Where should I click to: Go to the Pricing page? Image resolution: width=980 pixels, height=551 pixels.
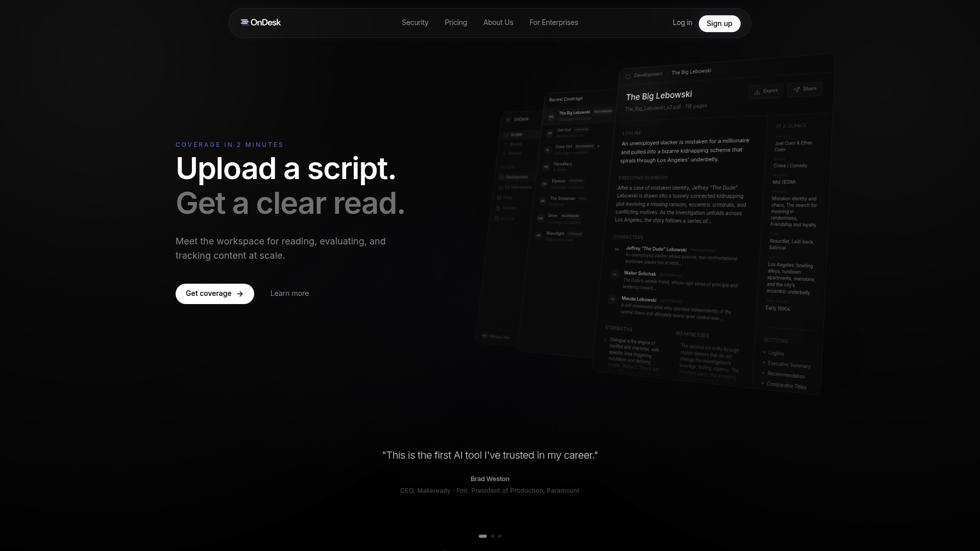(x=456, y=22)
